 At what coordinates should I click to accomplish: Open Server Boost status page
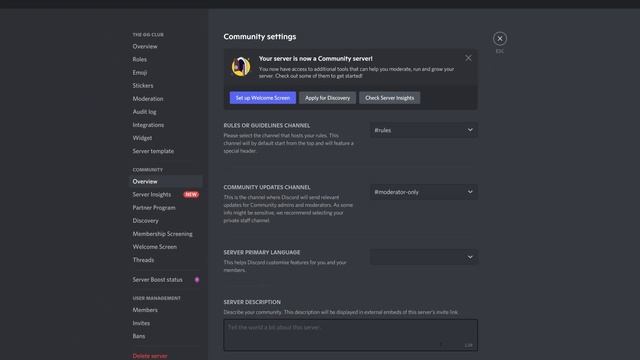(158, 280)
